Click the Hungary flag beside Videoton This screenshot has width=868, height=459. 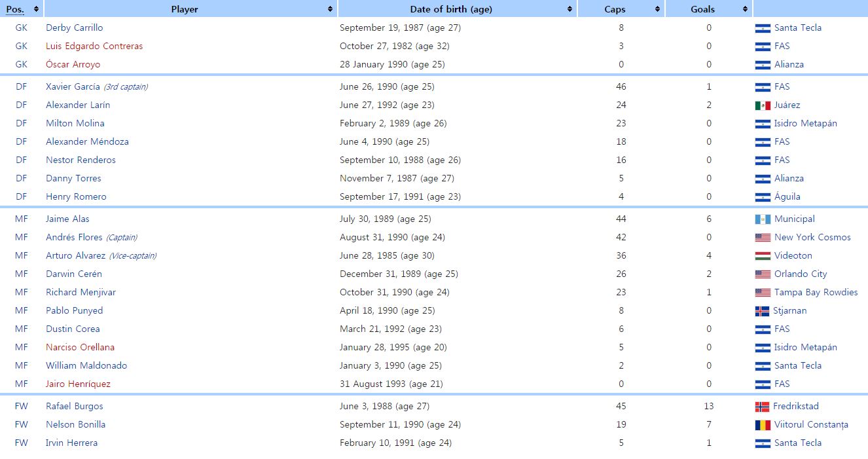click(763, 256)
